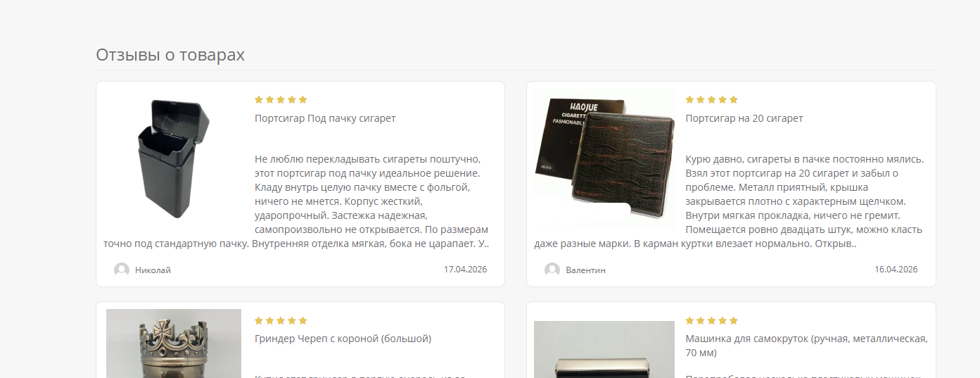Click star rating above Гриндер Череп review
This screenshot has height=378, width=980.
pyautogui.click(x=281, y=320)
